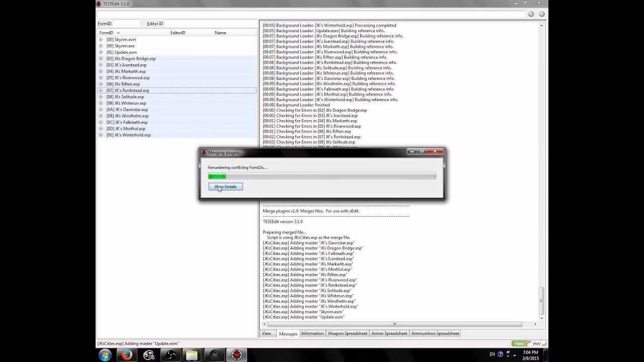This screenshot has height=362, width=644.
Task: Click the forward navigation arrow icon
Action: click(542, 14)
